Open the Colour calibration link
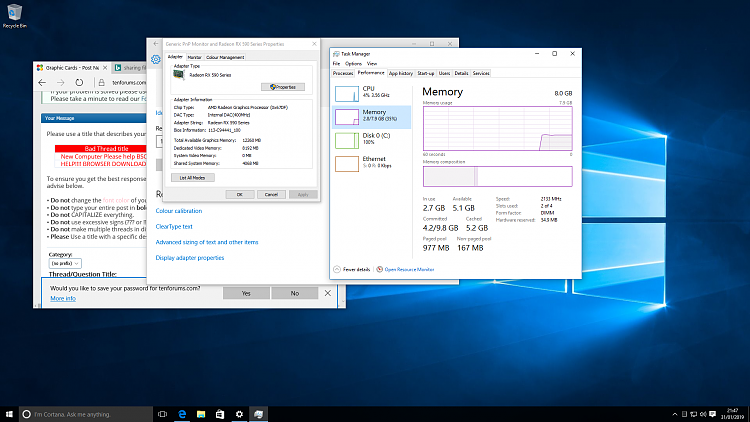The width and height of the screenshot is (750, 422). (178, 211)
